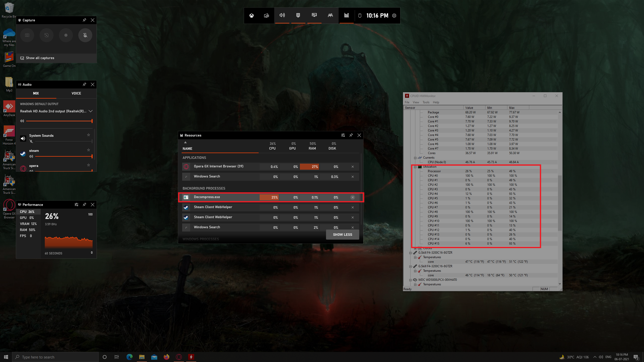This screenshot has height=362, width=644.
Task: Open the File menu in HWMonitor
Action: pyautogui.click(x=407, y=102)
